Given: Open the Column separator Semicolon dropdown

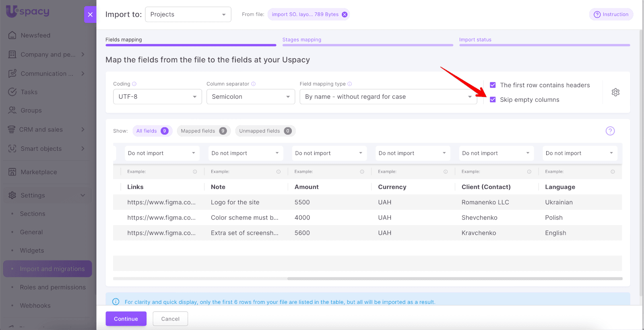Looking at the screenshot, I should [x=250, y=97].
